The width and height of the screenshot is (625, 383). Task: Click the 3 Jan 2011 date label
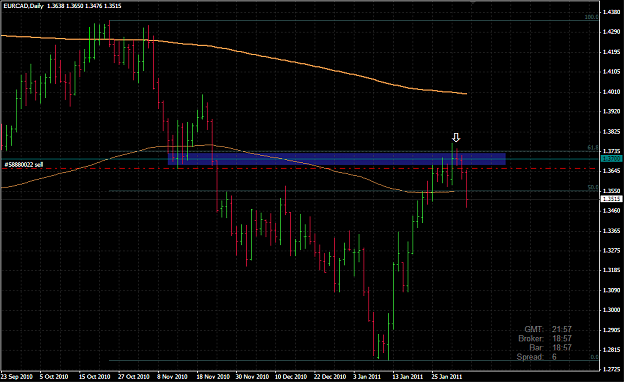(367, 377)
